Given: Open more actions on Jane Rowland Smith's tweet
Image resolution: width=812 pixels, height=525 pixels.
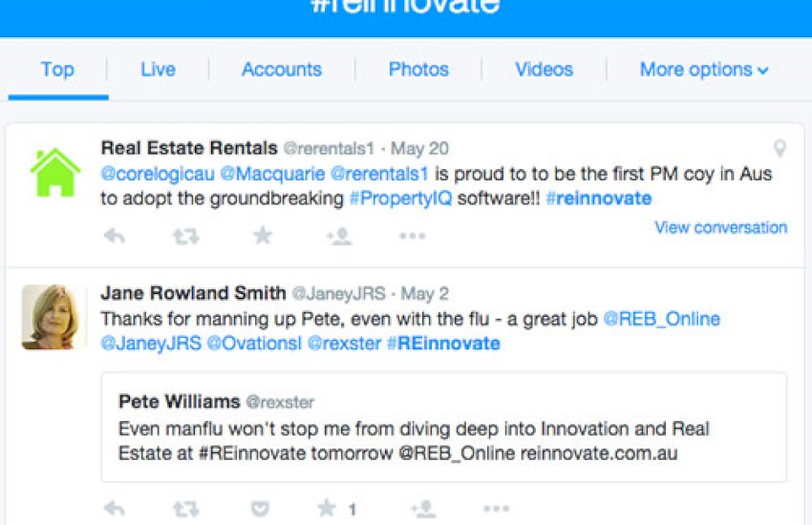Looking at the screenshot, I should coord(496,509).
